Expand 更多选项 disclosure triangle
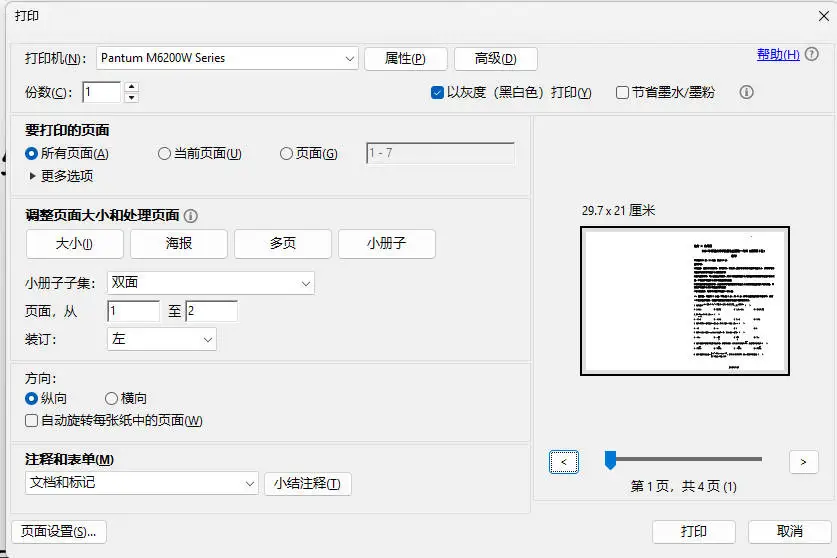Image resolution: width=837 pixels, height=558 pixels. pyautogui.click(x=32, y=176)
